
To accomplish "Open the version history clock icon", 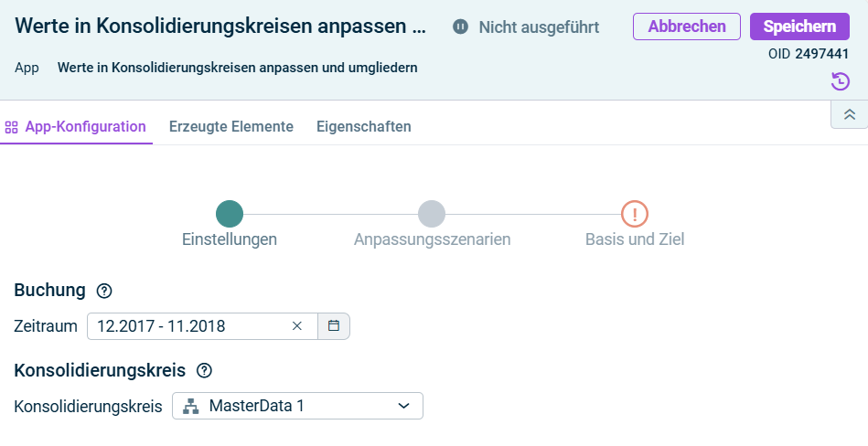I will [x=840, y=81].
